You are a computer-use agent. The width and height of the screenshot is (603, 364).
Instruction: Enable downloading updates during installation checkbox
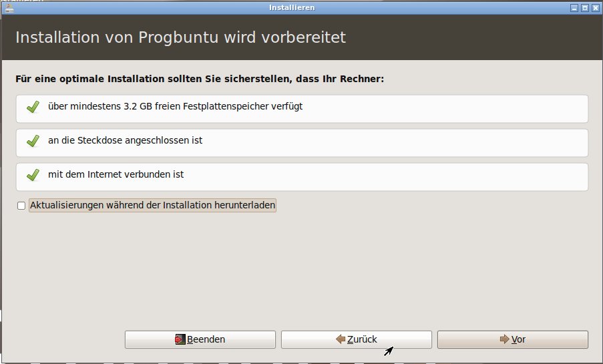21,206
